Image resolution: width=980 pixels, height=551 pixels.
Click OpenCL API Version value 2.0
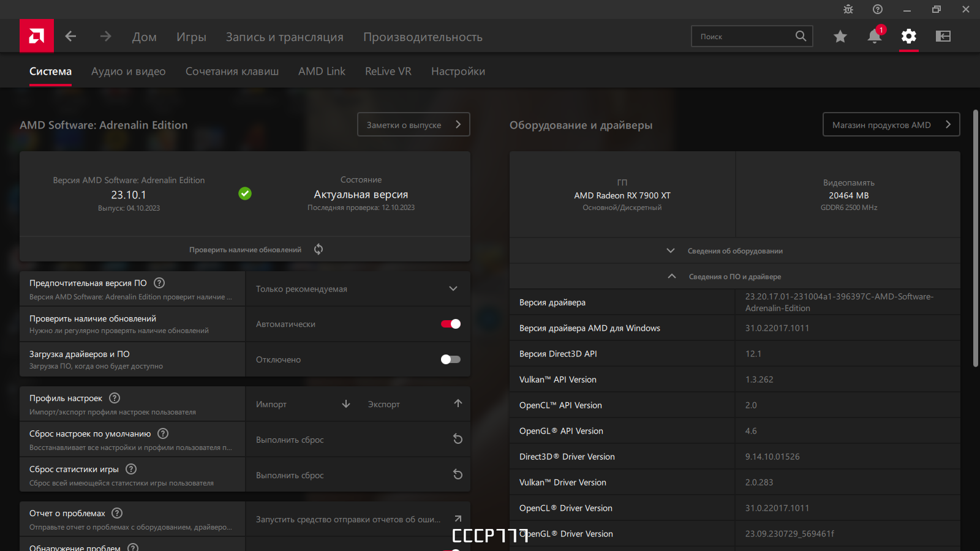click(751, 405)
